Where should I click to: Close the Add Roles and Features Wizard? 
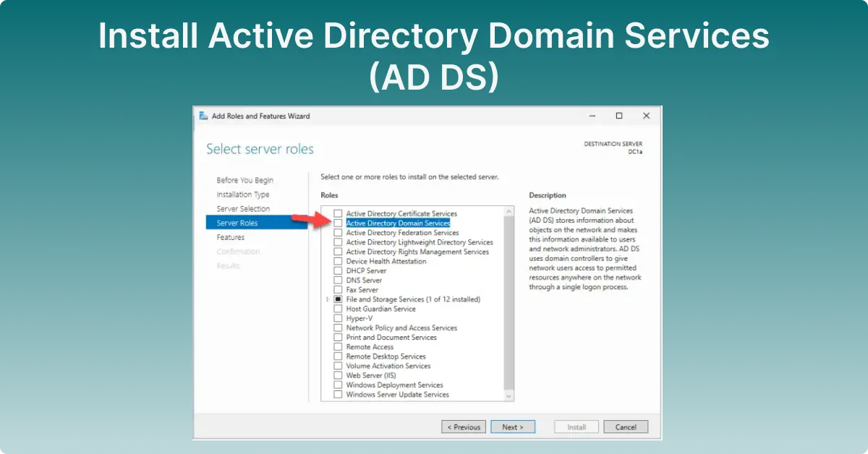coord(646,116)
